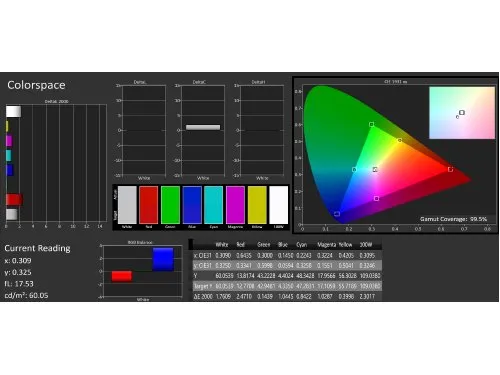Click the Gamut Coverage 99.5% label
Image resolution: width=500 pixels, height=375 pixels.
pyautogui.click(x=453, y=219)
